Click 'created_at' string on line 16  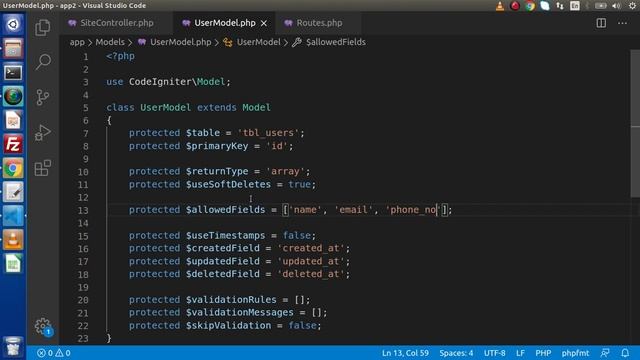(311, 248)
